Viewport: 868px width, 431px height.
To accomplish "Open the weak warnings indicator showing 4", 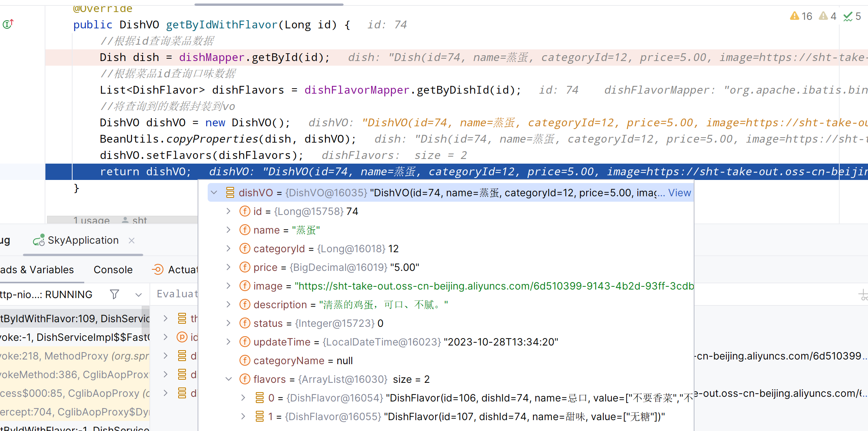I will 828,16.
